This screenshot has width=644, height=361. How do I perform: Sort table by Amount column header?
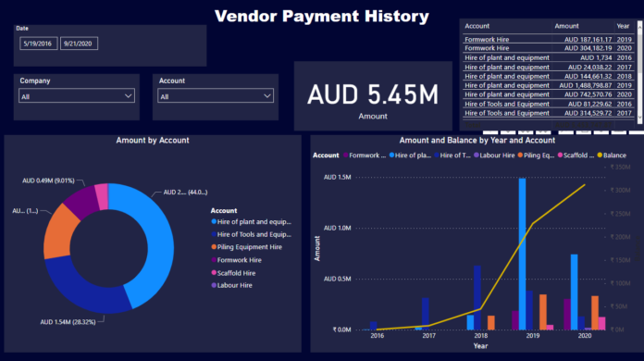pyautogui.click(x=567, y=26)
